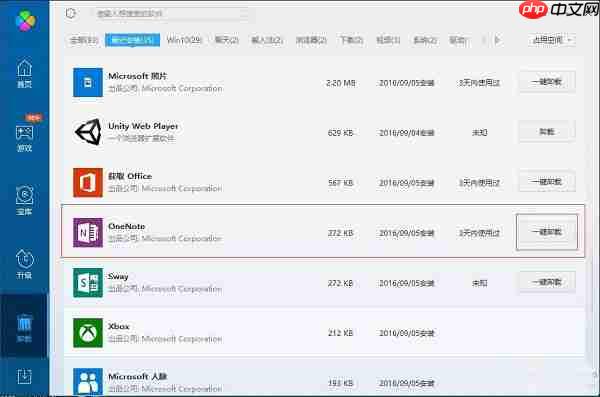The height and width of the screenshot is (397, 600).
Task: Click the refresh icon left of search box
Action: pos(71,13)
